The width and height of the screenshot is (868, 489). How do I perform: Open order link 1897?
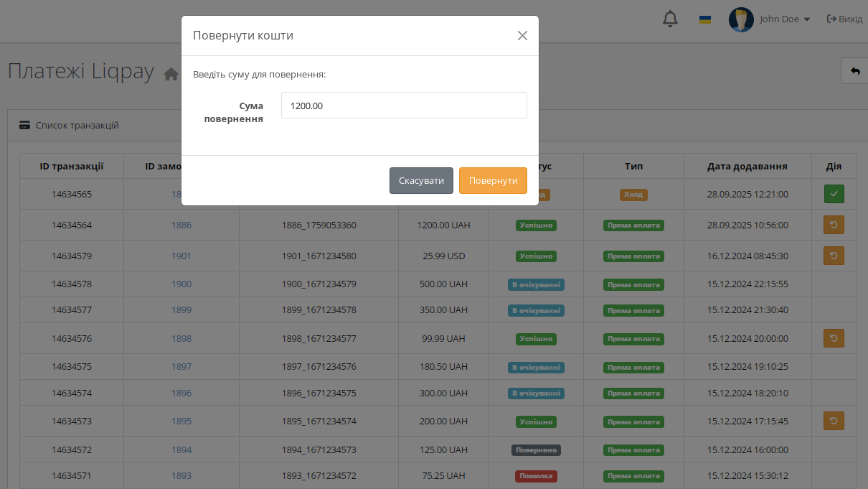(x=181, y=366)
